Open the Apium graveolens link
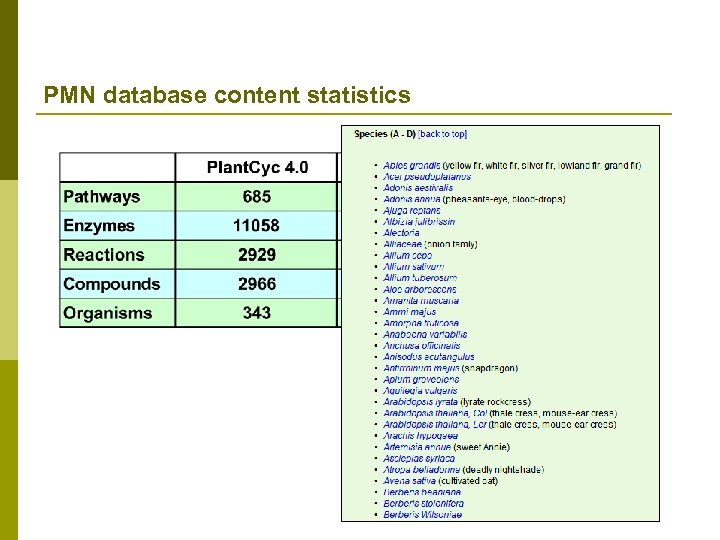The width and height of the screenshot is (720, 540). (x=421, y=379)
